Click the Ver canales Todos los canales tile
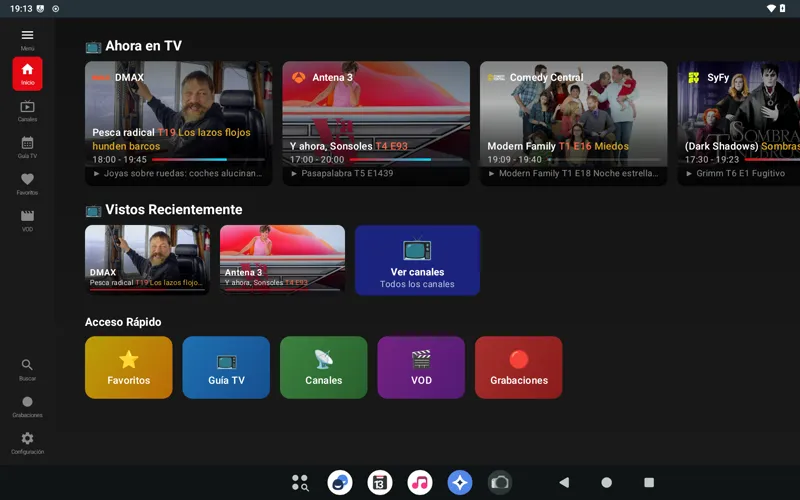Viewport: 800px width, 500px height. [x=417, y=260]
